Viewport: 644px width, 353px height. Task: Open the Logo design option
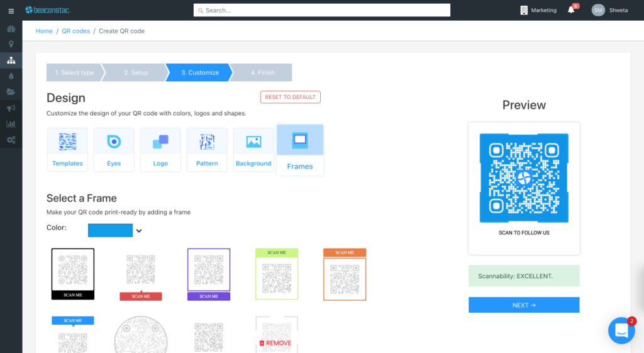tap(160, 150)
